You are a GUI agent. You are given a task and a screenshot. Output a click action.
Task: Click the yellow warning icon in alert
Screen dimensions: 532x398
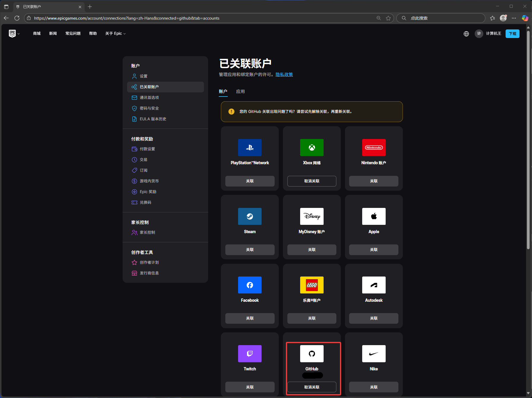[231, 112]
